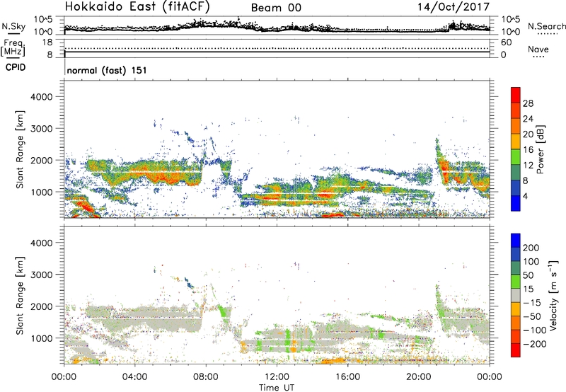Click the 'Velocity [m s⁻¹]' color bar title
566x392 pixels.
click(x=553, y=295)
